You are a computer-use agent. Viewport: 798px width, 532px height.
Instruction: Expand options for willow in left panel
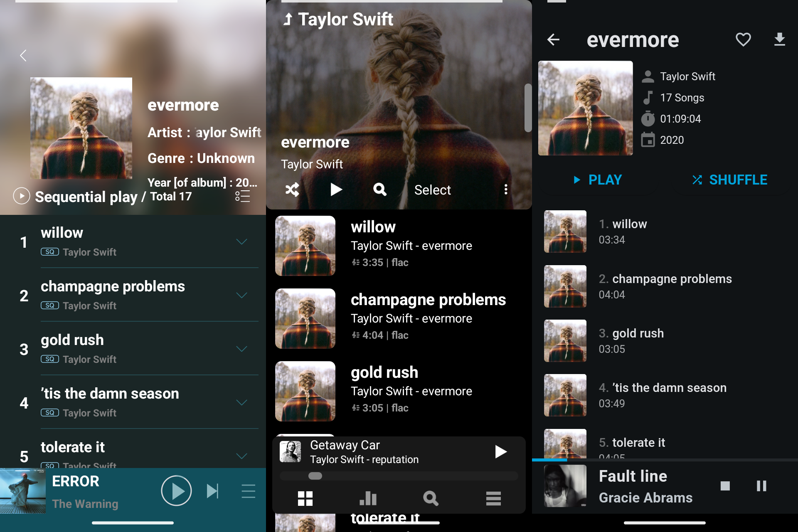[x=241, y=241]
